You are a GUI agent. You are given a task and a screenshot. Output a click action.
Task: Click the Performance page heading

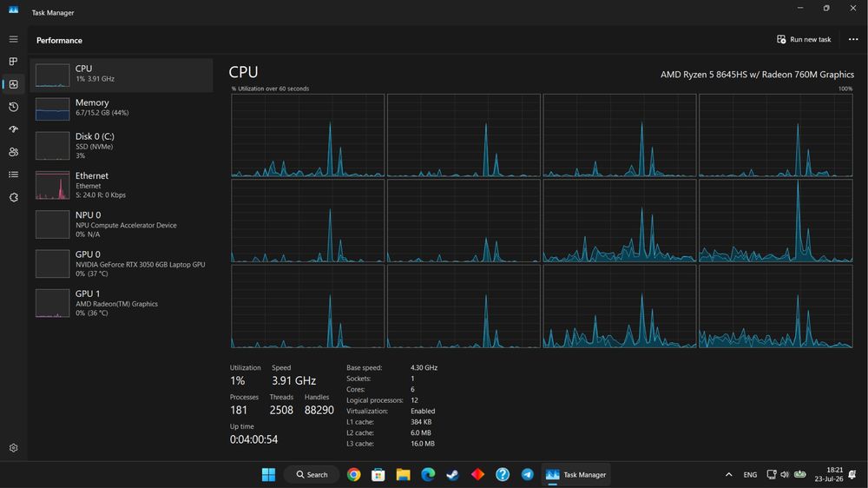59,41
